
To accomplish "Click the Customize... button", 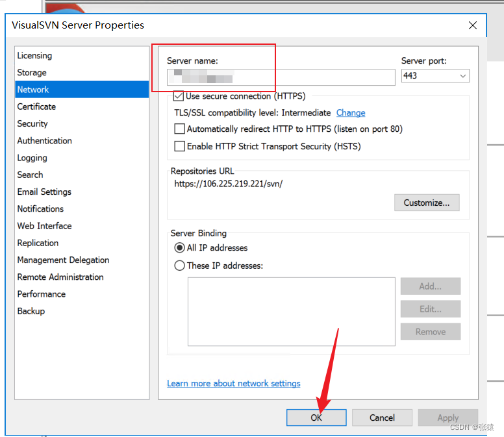I will click(x=427, y=203).
